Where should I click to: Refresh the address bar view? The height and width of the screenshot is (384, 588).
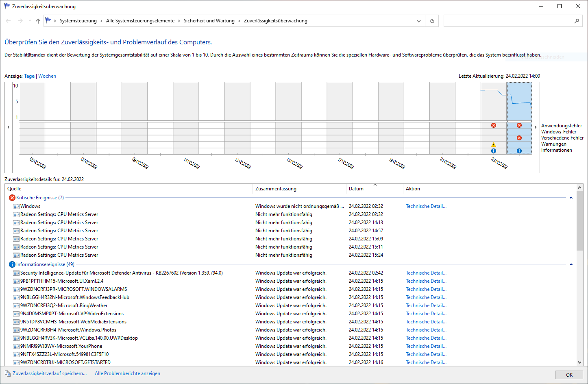click(x=432, y=21)
